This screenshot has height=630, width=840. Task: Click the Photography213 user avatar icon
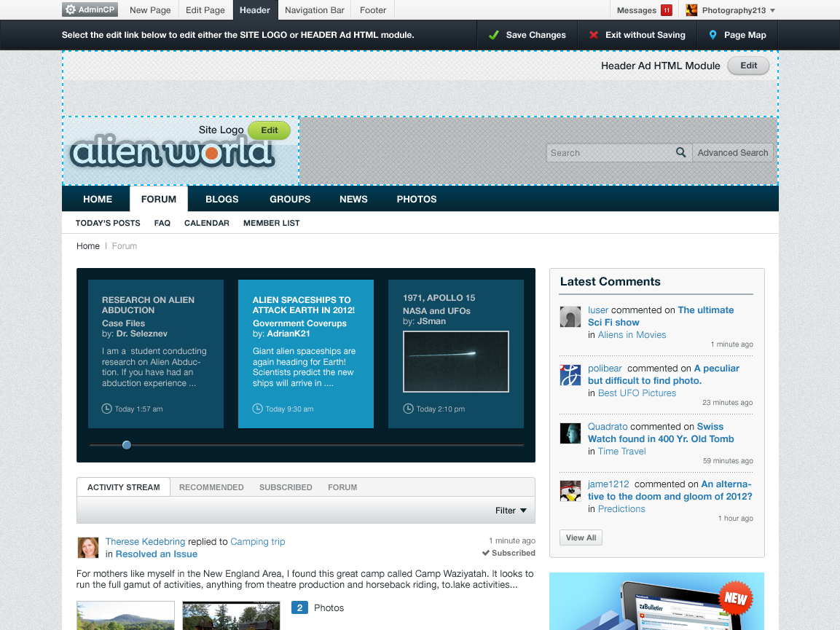point(691,10)
